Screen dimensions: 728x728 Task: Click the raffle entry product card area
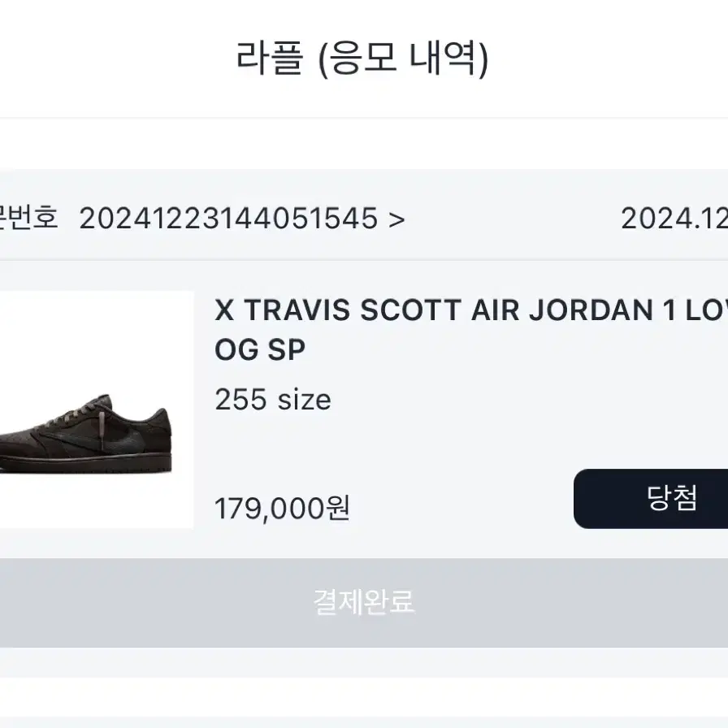364,409
